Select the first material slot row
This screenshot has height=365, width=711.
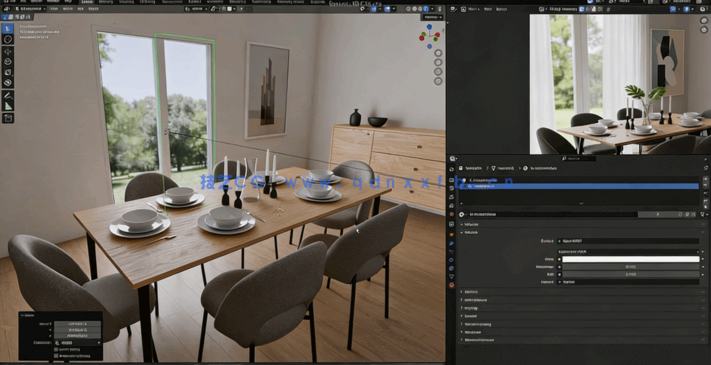click(579, 180)
